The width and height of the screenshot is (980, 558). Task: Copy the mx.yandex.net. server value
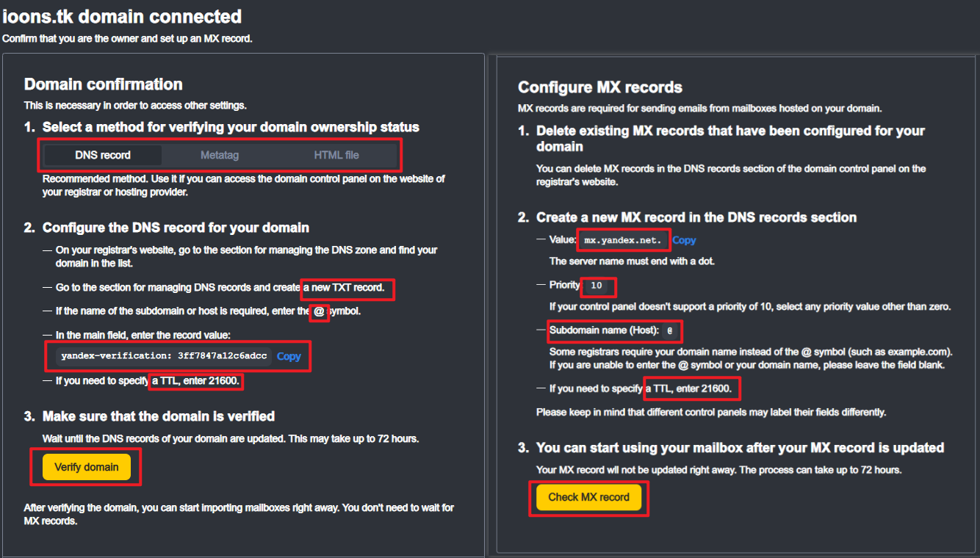(x=684, y=240)
